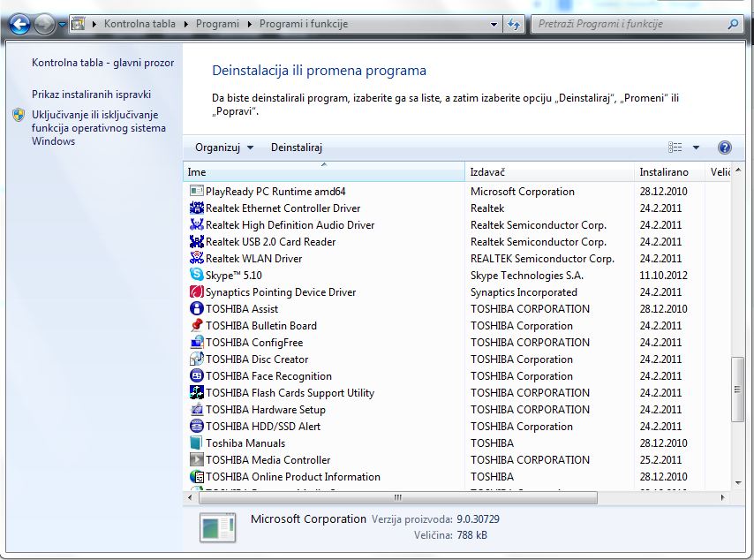
Task: Expand the arrow after Programi breadcrumb
Action: tap(250, 24)
